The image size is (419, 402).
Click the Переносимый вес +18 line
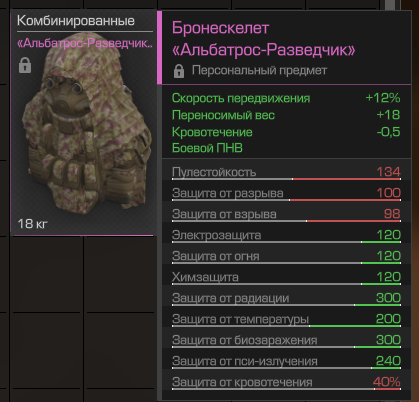pos(286,115)
